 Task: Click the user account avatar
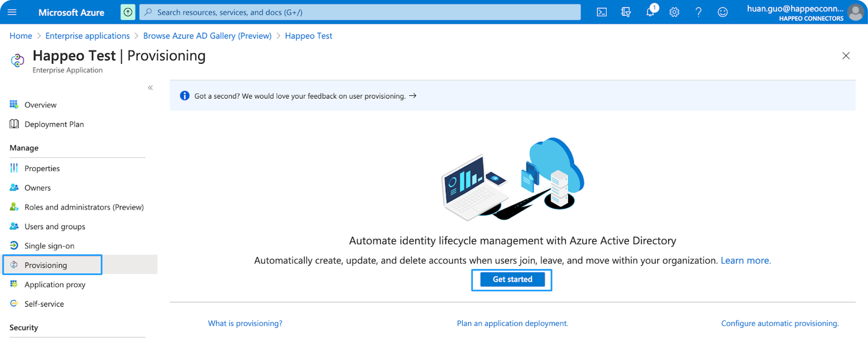point(855,12)
